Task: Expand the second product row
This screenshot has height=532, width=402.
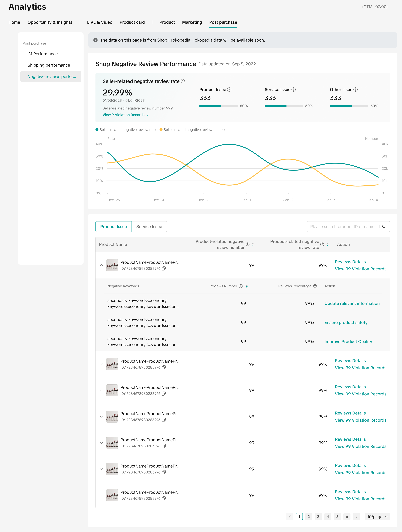Action: (101, 364)
